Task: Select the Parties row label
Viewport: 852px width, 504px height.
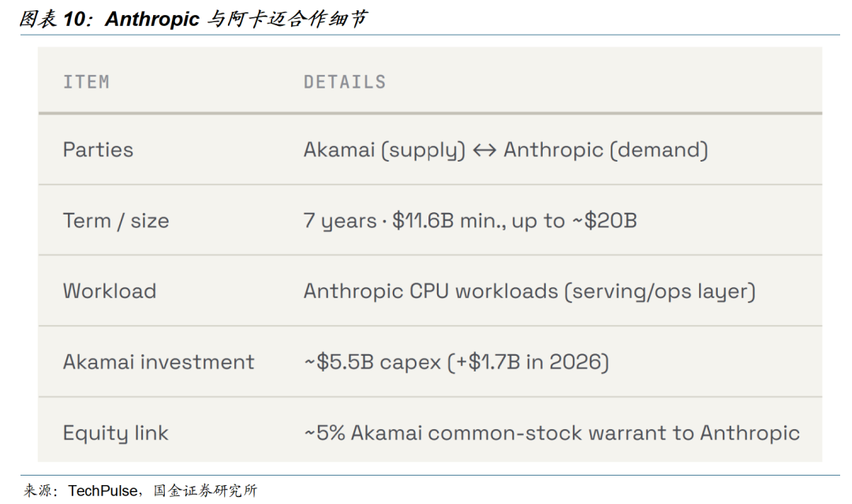Action: tap(98, 150)
